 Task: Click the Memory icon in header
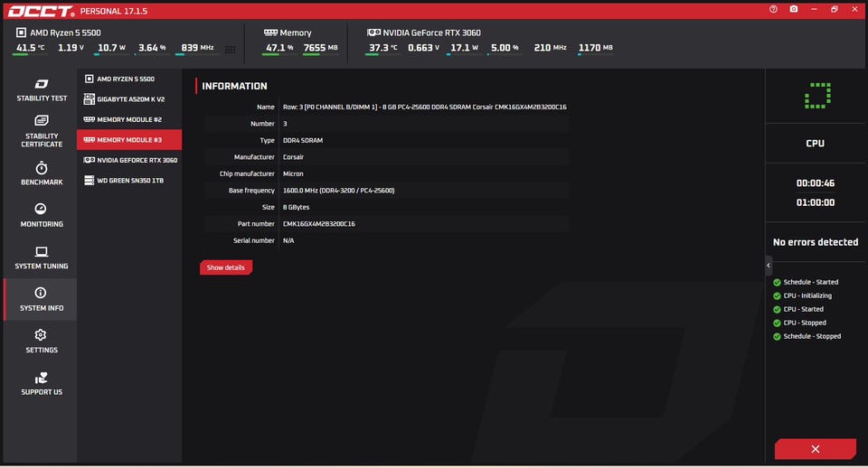[x=270, y=33]
